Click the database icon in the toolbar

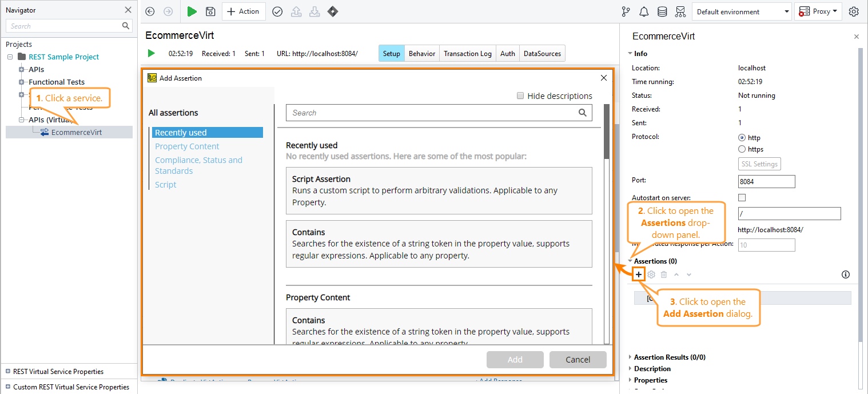click(662, 11)
